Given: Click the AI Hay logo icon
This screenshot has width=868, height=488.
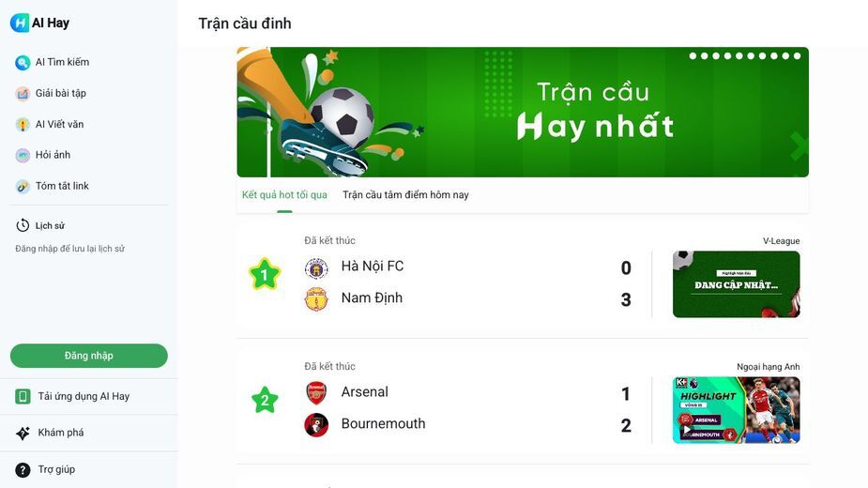Looking at the screenshot, I should point(20,23).
